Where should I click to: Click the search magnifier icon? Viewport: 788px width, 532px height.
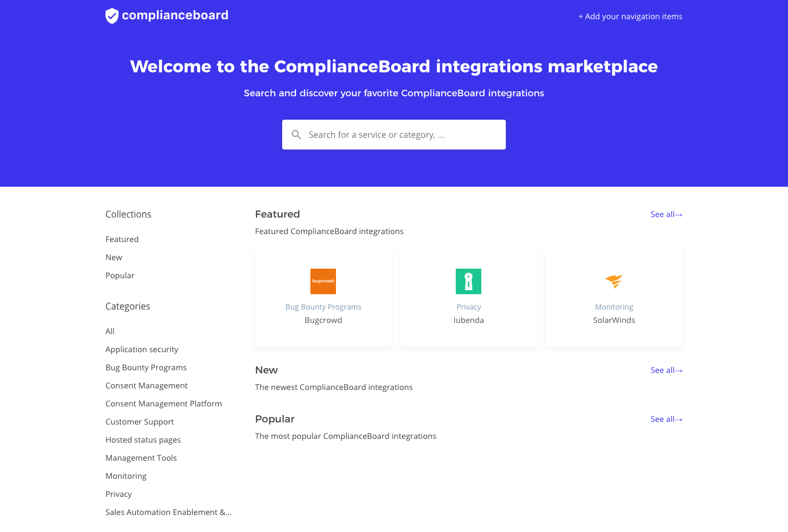point(297,135)
